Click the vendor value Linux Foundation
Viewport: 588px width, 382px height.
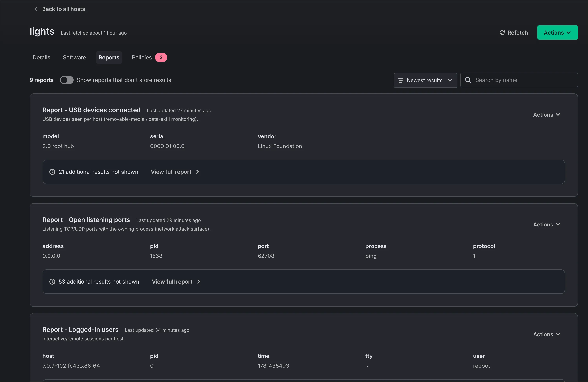pos(280,146)
